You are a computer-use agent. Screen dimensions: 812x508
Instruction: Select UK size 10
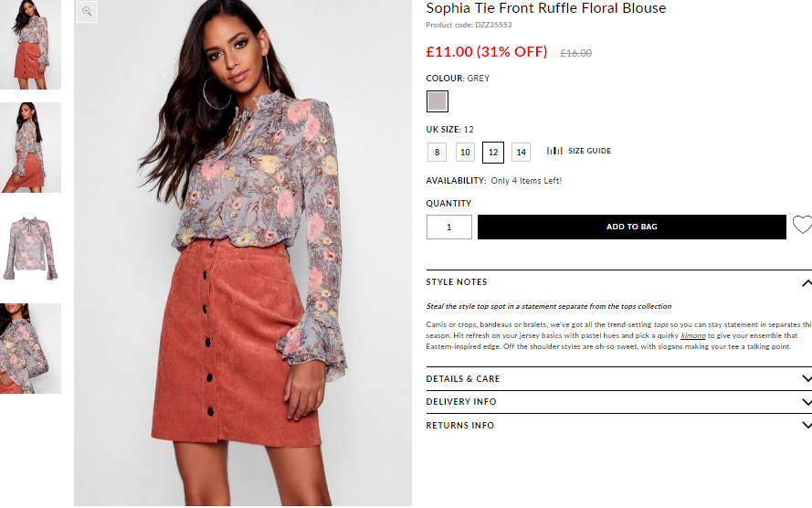coord(465,153)
